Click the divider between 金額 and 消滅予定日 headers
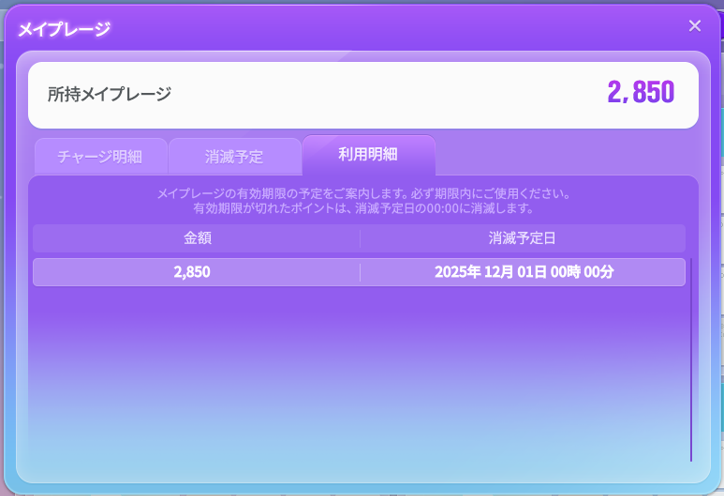This screenshot has height=496, width=724. point(360,238)
